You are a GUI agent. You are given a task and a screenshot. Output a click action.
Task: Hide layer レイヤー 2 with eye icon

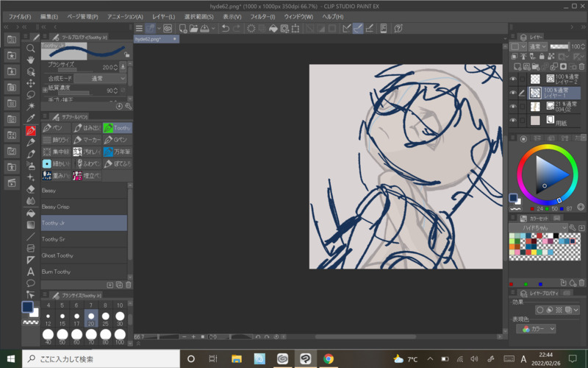[513, 79]
